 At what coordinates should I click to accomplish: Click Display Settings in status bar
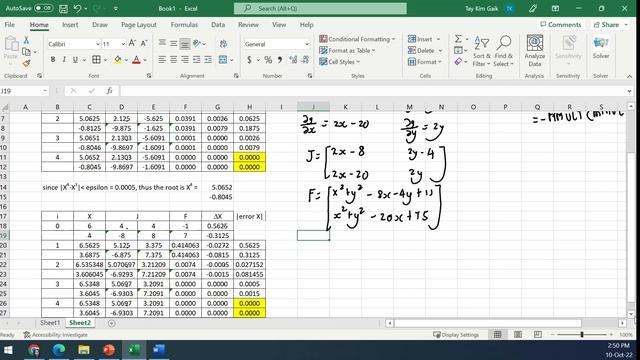click(456, 335)
